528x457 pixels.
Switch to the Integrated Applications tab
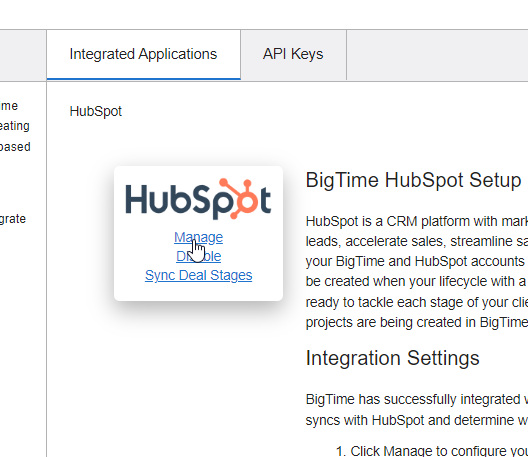(143, 55)
